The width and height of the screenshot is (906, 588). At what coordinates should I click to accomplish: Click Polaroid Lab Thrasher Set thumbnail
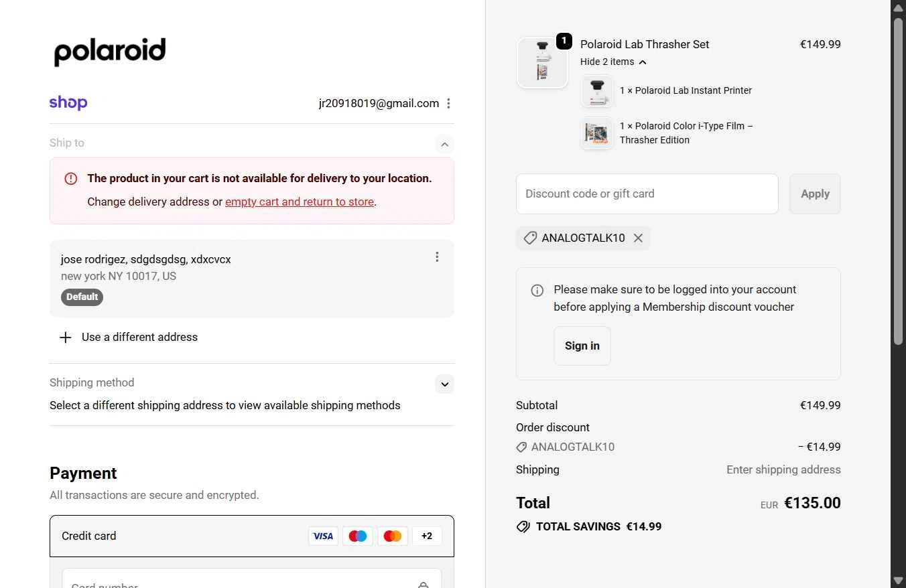(x=543, y=62)
